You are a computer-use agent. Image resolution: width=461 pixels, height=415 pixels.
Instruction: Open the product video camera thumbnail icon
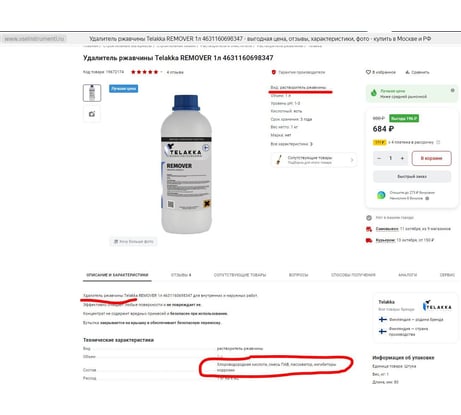(92, 114)
